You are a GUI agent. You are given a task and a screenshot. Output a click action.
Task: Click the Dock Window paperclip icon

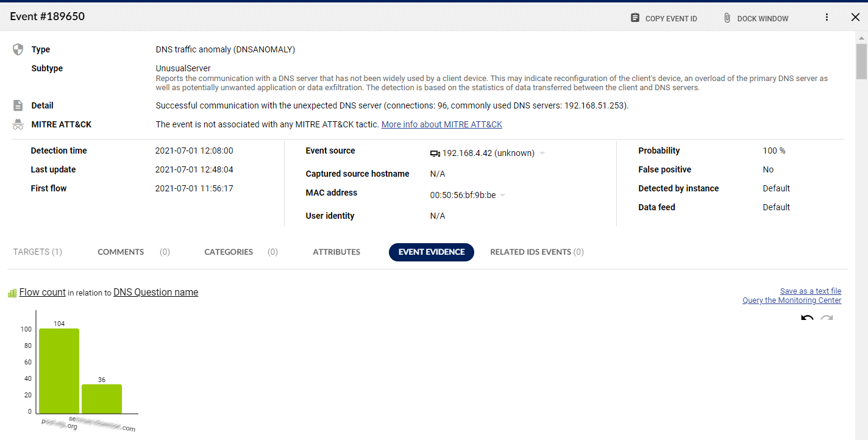click(x=727, y=18)
